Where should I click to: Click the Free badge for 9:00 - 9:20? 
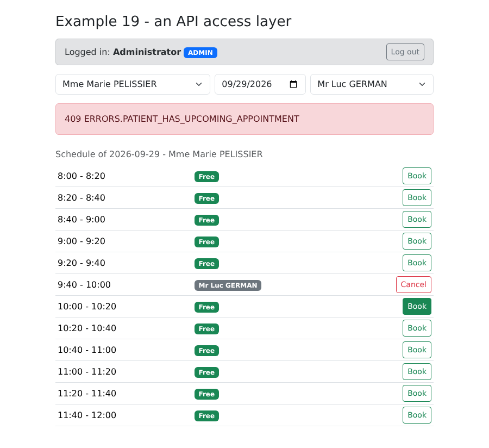click(x=207, y=242)
